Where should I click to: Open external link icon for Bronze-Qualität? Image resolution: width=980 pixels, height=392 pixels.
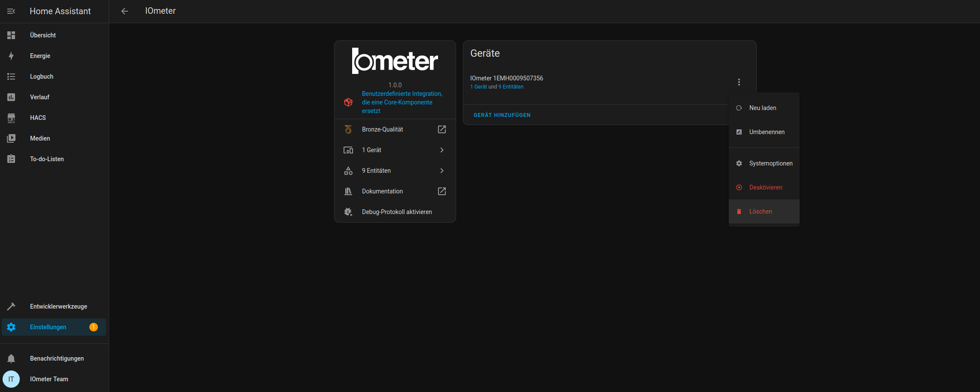point(442,129)
